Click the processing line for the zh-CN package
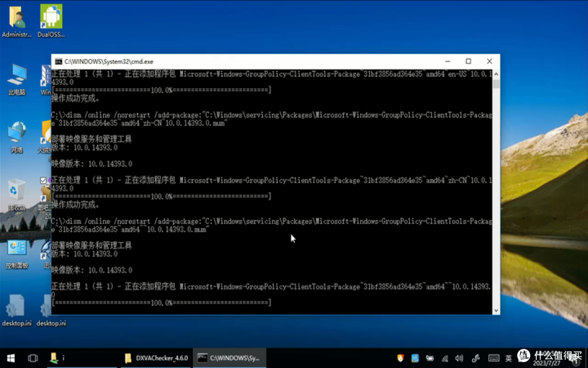This screenshot has width=588, height=368. [272, 184]
